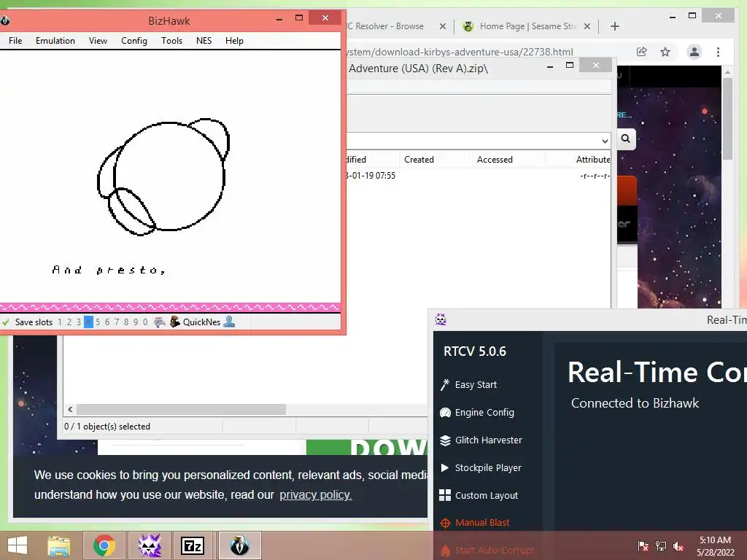Click the browser page vertical scrollbar

coord(727,119)
